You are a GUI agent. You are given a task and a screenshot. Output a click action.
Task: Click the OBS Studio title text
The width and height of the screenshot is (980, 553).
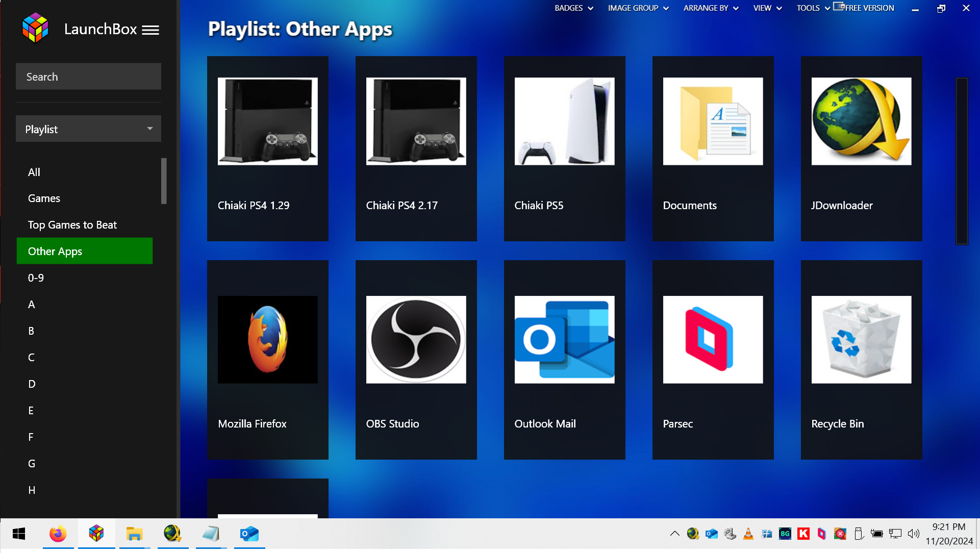click(392, 423)
